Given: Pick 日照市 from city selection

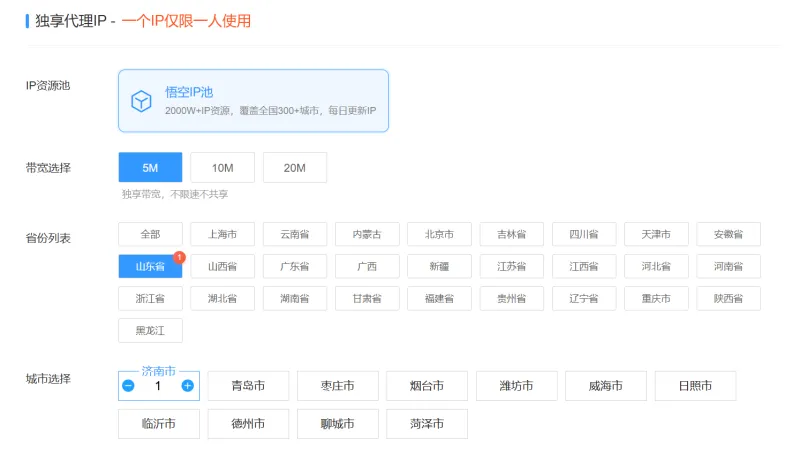Looking at the screenshot, I should click(695, 386).
